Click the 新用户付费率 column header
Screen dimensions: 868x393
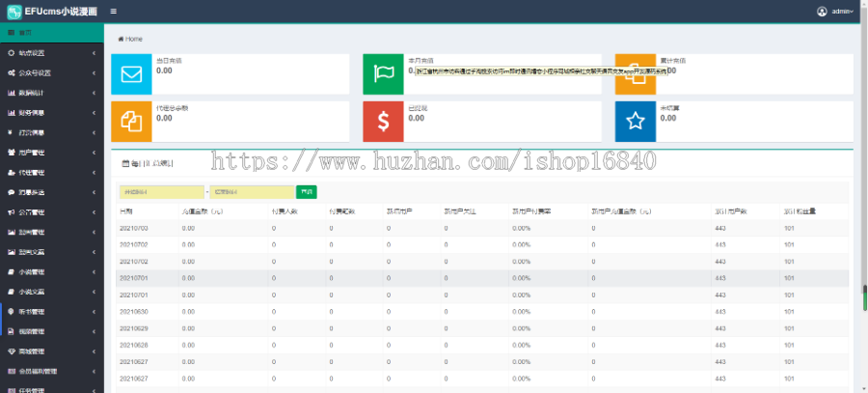(530, 211)
